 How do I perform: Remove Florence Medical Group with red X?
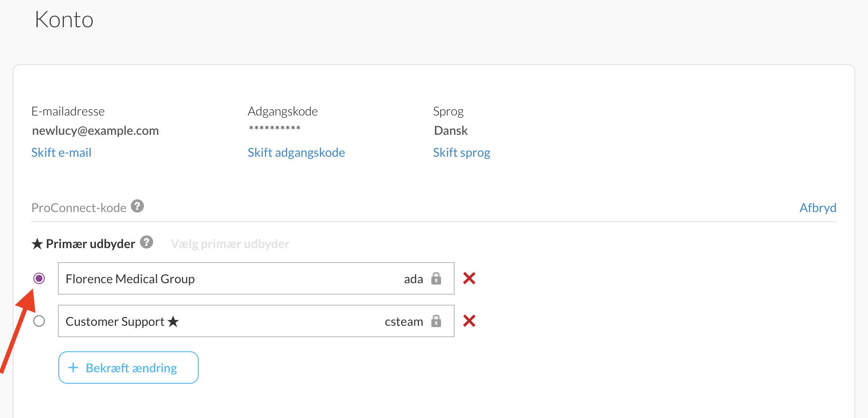click(x=469, y=278)
